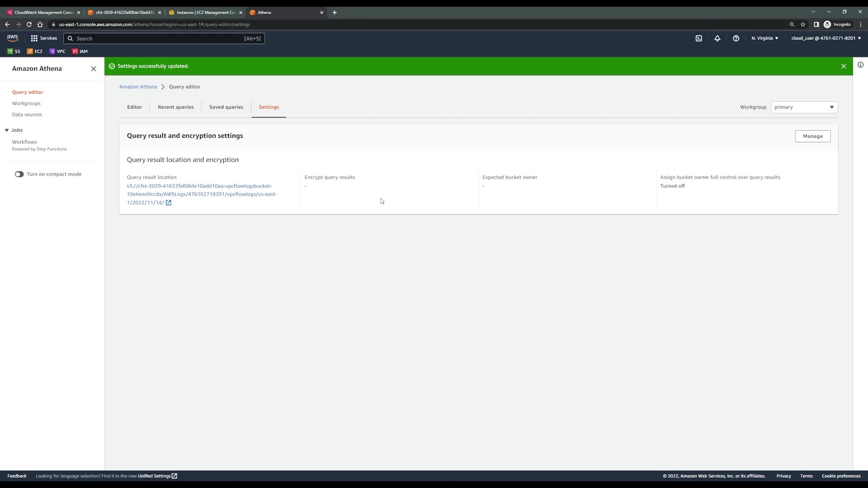868x488 pixels.
Task: Expand the Workgroup primary dropdown
Action: [804, 107]
